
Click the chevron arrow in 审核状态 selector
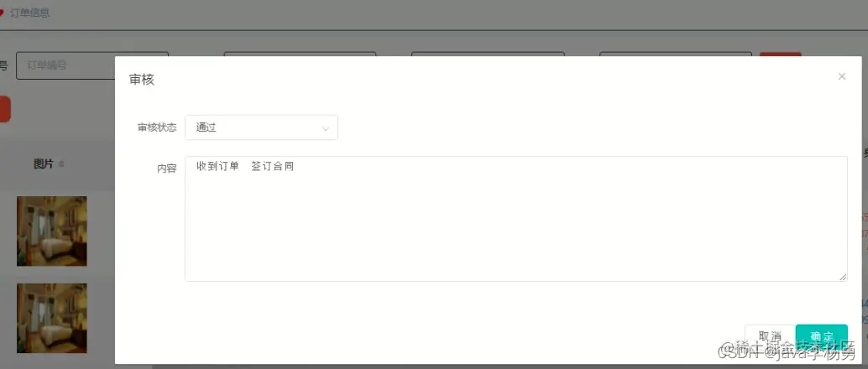[326, 129]
